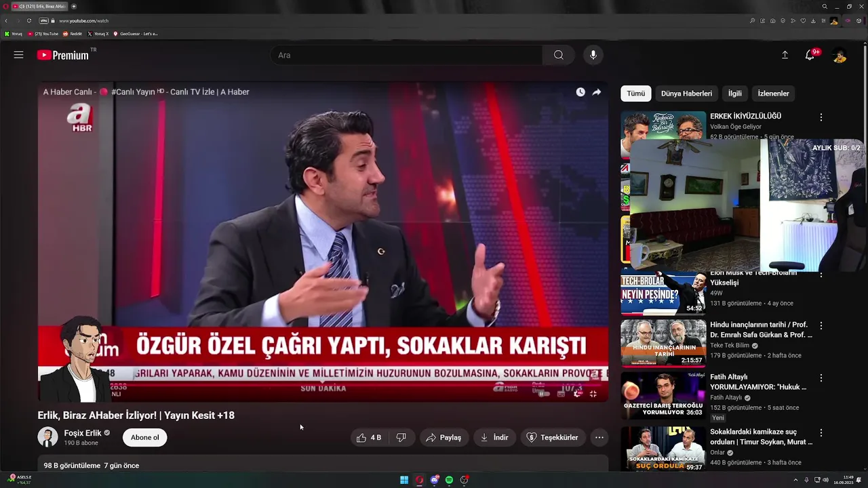Select the Dünya Haberleri filter chip

pos(686,94)
